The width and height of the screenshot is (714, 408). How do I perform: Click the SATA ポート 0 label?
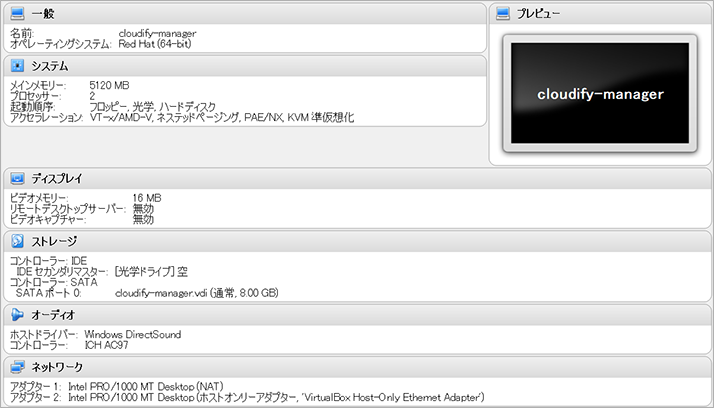49,293
